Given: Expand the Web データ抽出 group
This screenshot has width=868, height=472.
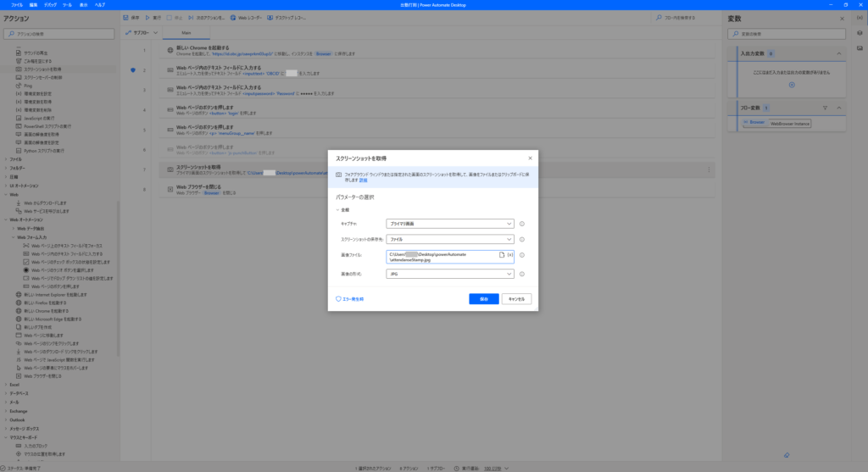Looking at the screenshot, I should tap(14, 229).
